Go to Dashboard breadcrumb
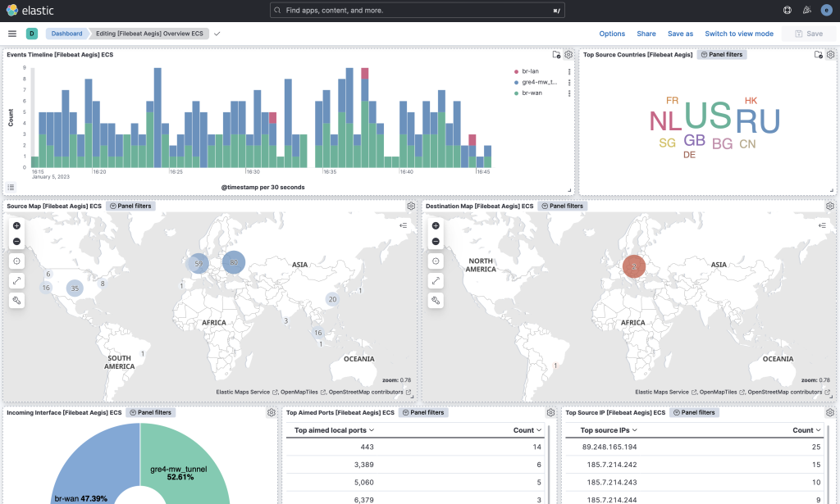840x504 pixels. pos(66,34)
